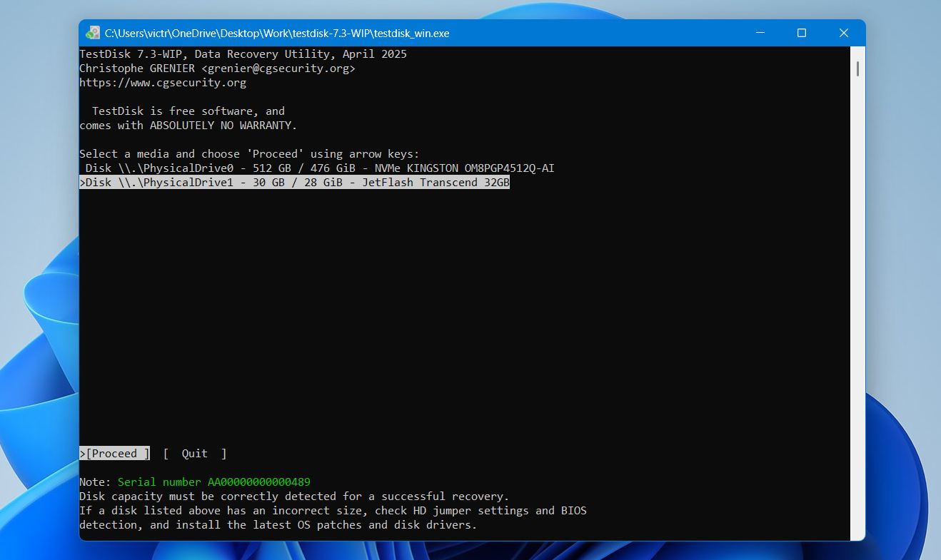Click the minimize window icon
The image size is (941, 560).
[760, 33]
